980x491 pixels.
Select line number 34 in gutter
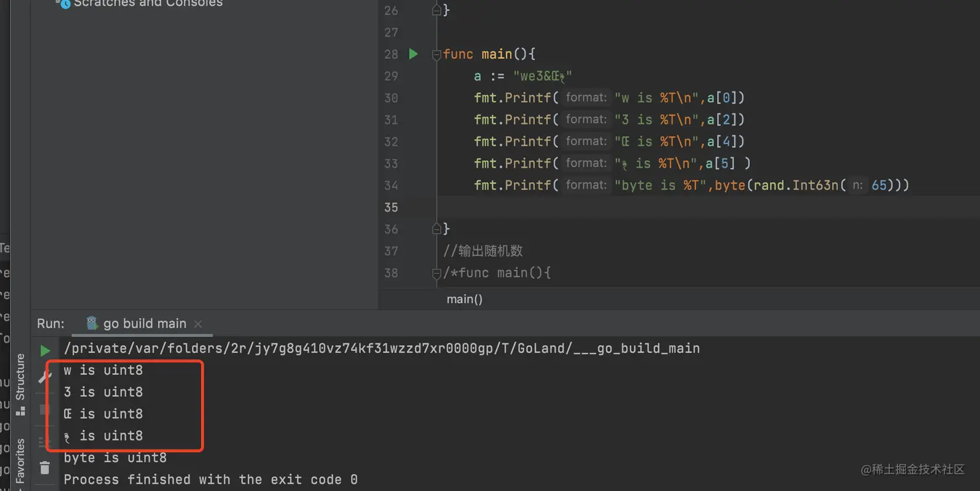coord(391,185)
